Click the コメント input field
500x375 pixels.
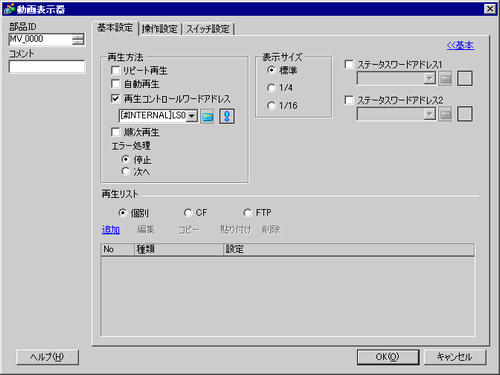coord(46,66)
